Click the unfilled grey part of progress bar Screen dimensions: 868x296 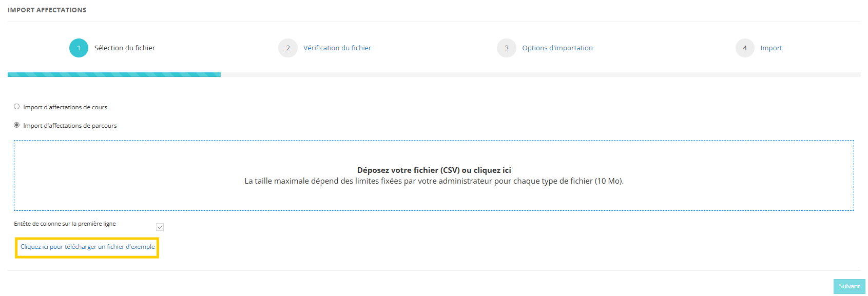(539, 75)
